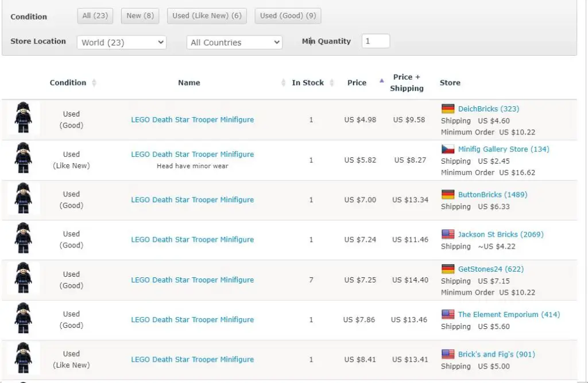588x383 pixels.
Task: Open ButtonBricks (1489) store link
Action: (x=492, y=194)
